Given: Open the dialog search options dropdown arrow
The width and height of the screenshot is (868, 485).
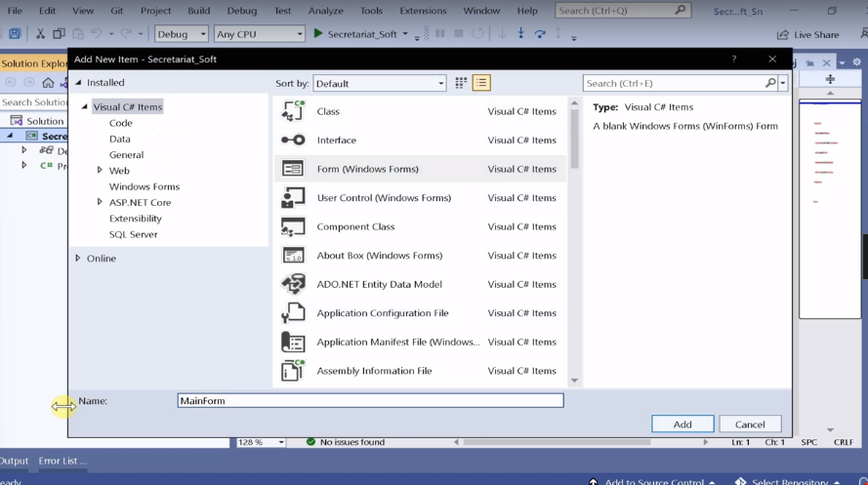Looking at the screenshot, I should 783,83.
